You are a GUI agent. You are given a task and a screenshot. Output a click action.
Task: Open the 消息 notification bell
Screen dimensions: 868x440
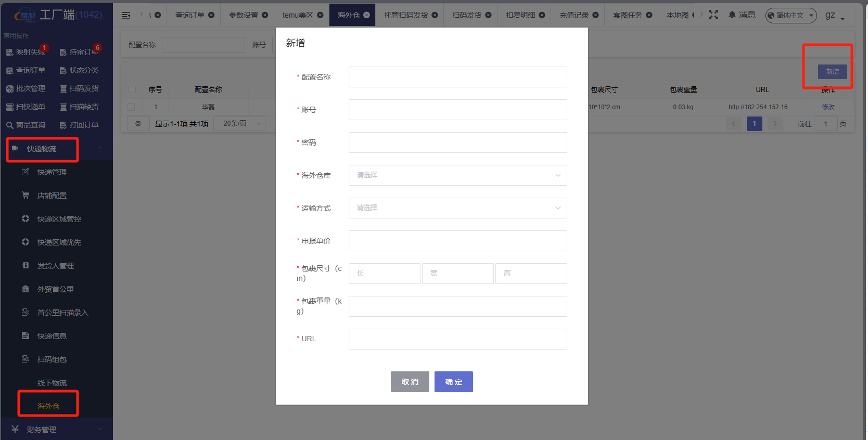[x=742, y=15]
